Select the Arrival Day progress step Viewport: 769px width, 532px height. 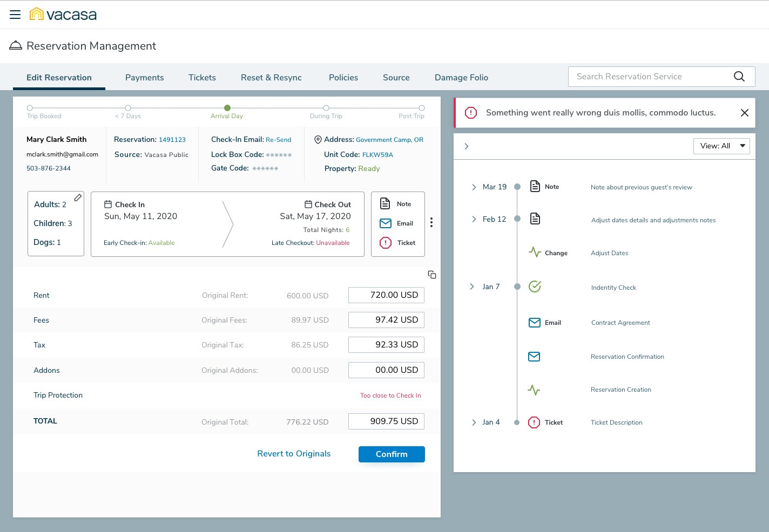(x=227, y=108)
